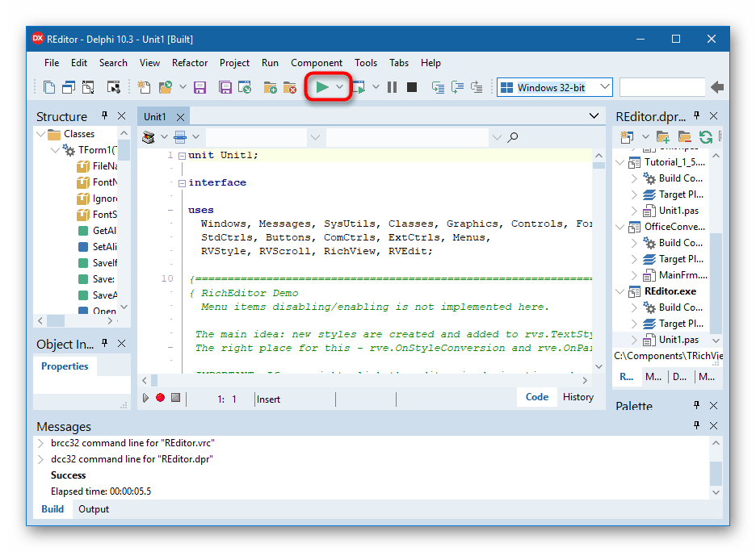Click the New Items icon with sparkle
The image size is (756, 552).
(x=144, y=87)
